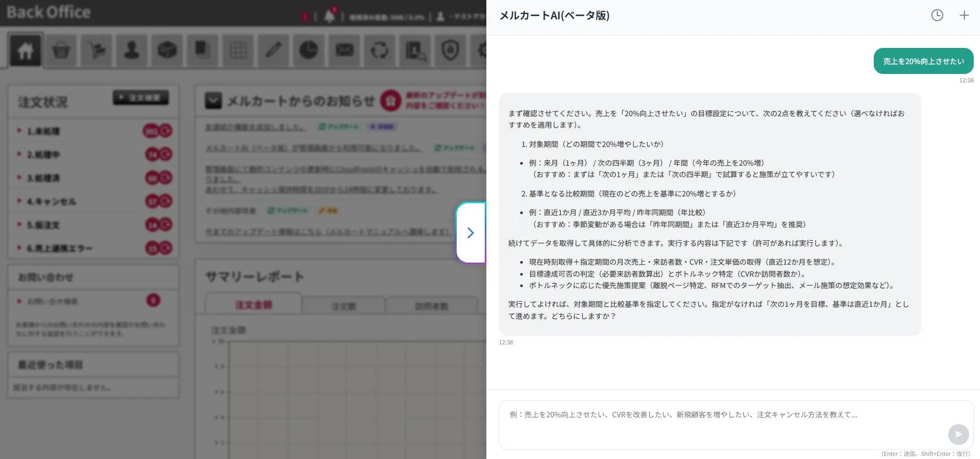The height and width of the screenshot is (459, 980).
Task: Open the product box icon in toolbar
Action: coord(167,51)
